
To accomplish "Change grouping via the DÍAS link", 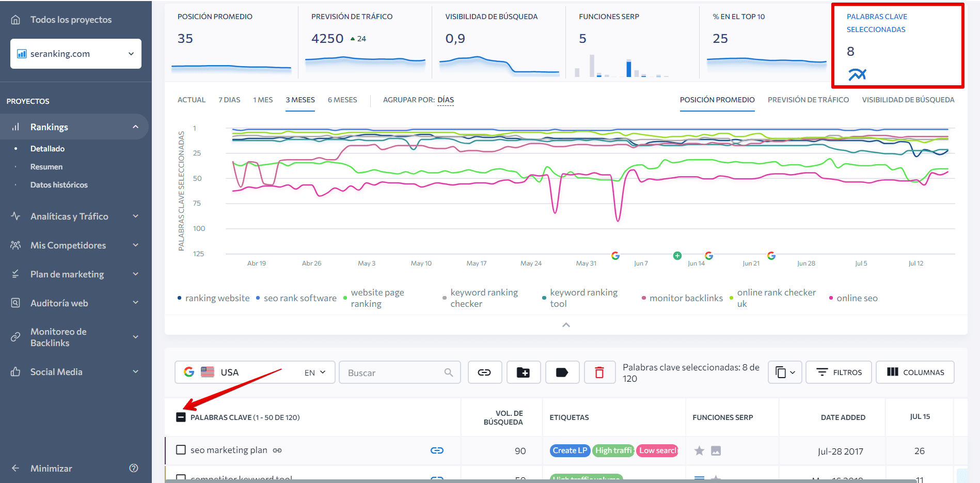I will 446,100.
